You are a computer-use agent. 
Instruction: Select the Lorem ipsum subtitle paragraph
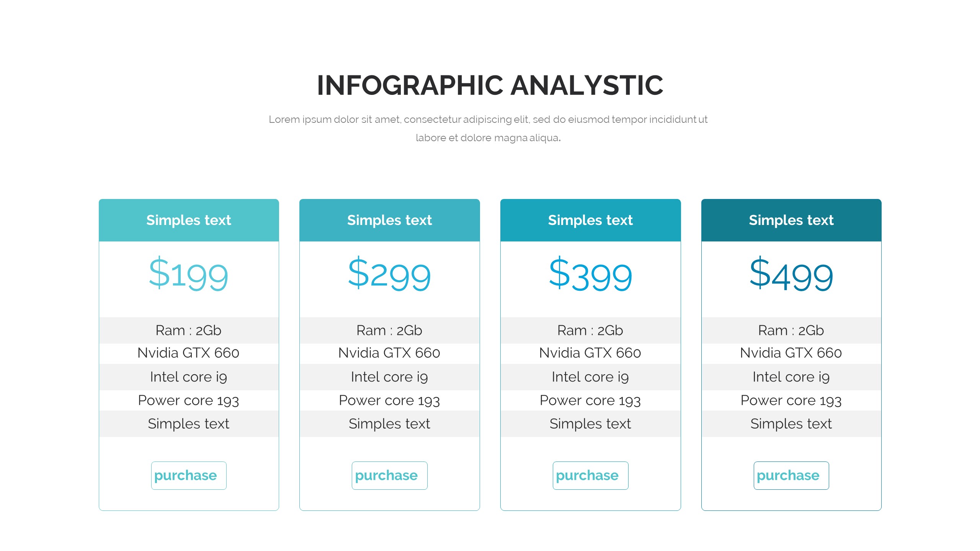point(488,128)
